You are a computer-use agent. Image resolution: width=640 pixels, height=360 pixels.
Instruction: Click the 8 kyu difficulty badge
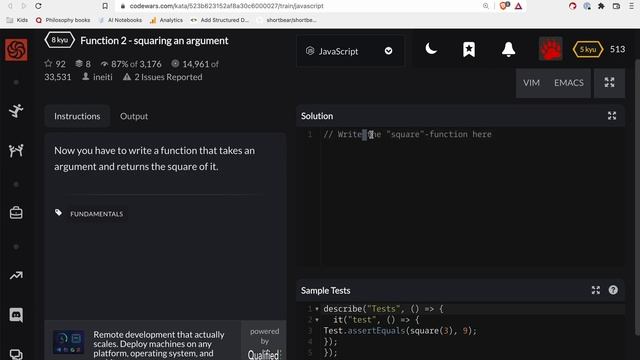pyautogui.click(x=60, y=40)
